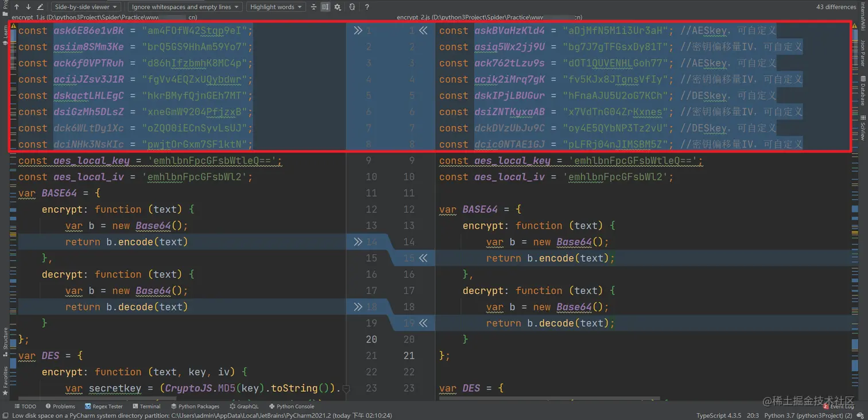The width and height of the screenshot is (868, 420).
Task: Open the Regex Tester tool window
Action: click(103, 406)
